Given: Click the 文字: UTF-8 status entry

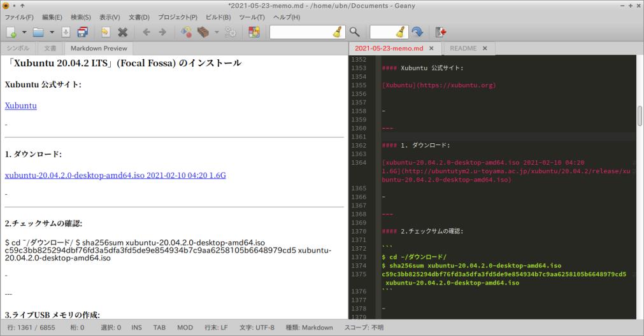Looking at the screenshot, I should pyautogui.click(x=257, y=327).
